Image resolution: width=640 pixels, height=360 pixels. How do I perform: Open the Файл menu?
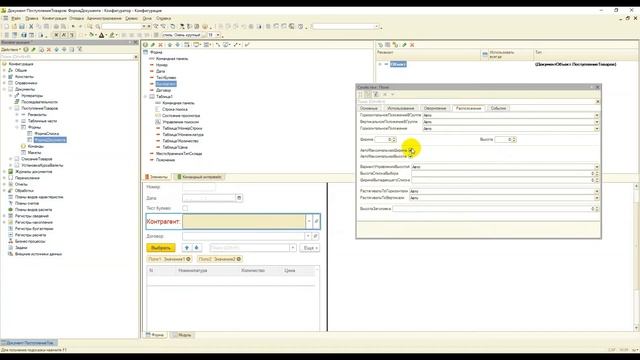(16, 18)
